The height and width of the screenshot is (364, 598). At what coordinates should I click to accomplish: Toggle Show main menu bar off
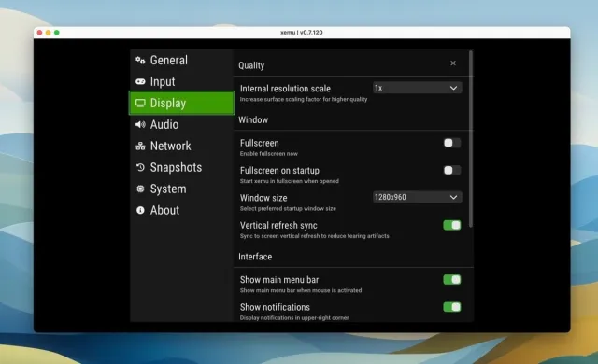point(452,279)
